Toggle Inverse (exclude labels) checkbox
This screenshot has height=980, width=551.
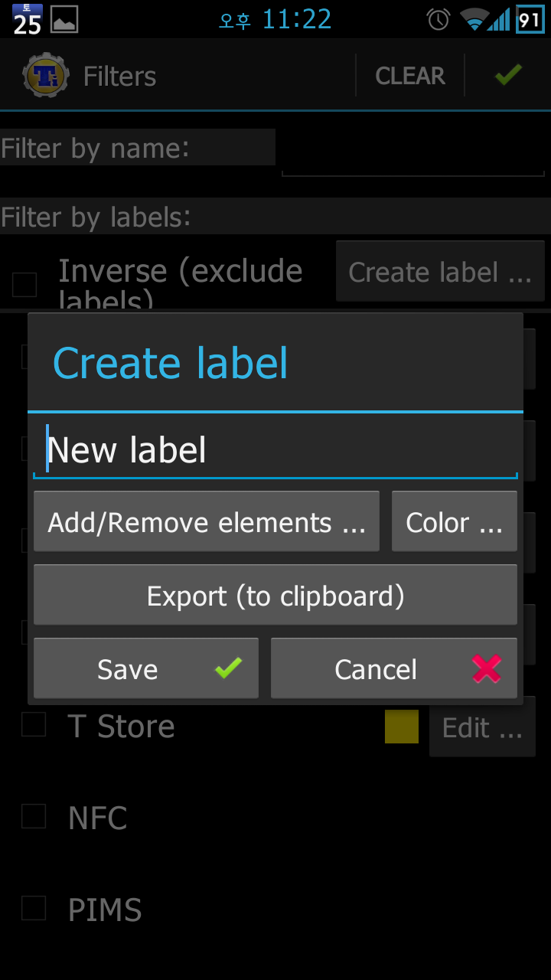coord(24,285)
